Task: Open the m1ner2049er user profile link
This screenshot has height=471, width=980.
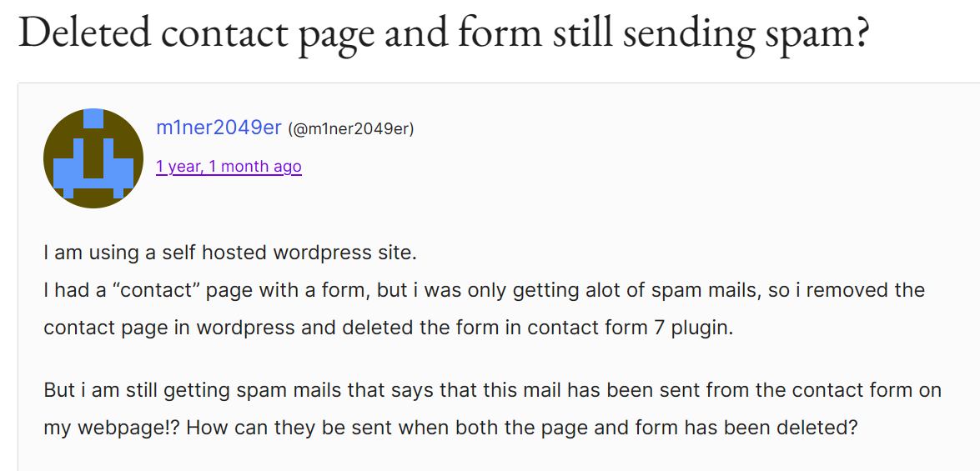Action: 219,128
